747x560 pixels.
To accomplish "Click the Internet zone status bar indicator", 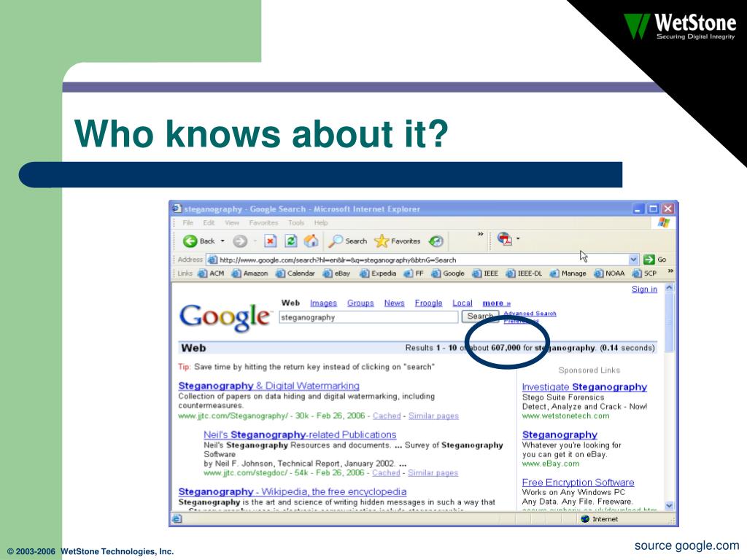I will pyautogui.click(x=600, y=519).
